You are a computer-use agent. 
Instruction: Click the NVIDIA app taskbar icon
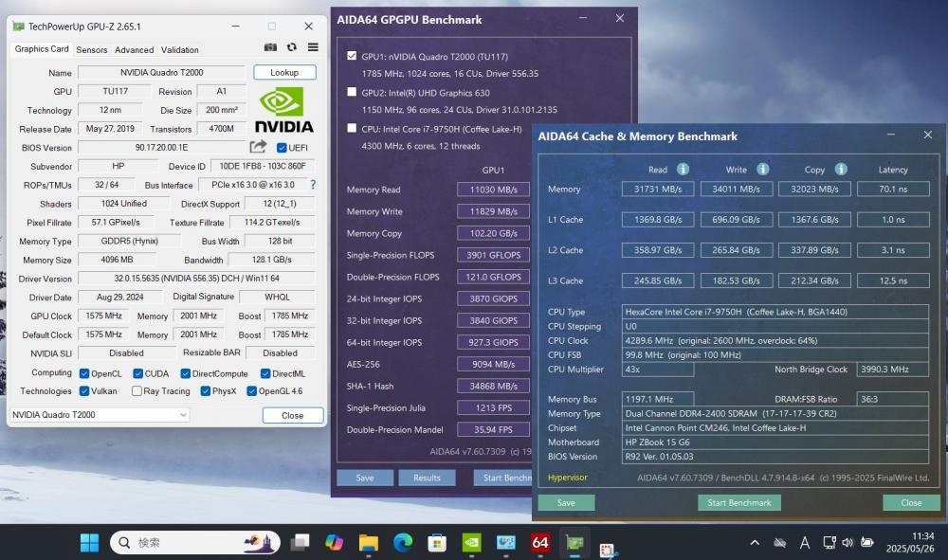pyautogui.click(x=471, y=543)
